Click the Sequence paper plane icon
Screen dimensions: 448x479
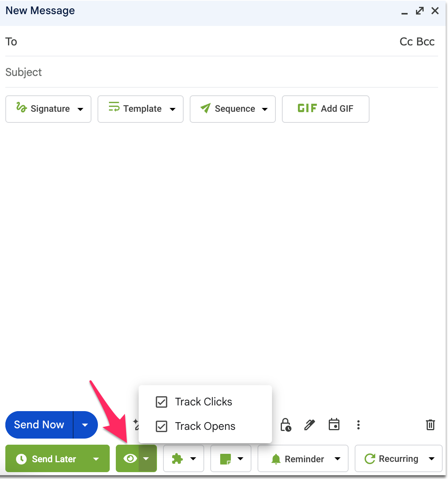tap(205, 108)
